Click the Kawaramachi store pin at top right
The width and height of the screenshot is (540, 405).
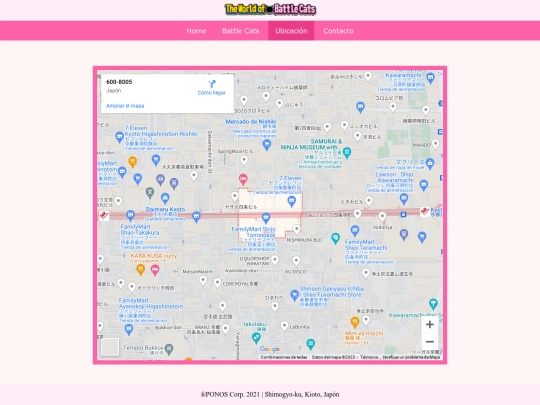(x=430, y=78)
